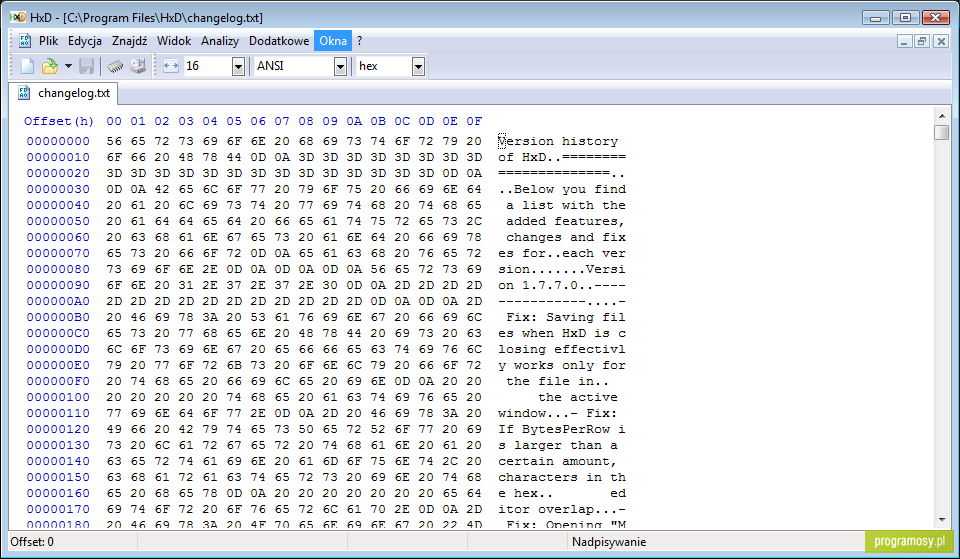Screen dimensions: 960x559
Task: Click the document icon in the menu bar
Action: click(x=24, y=41)
